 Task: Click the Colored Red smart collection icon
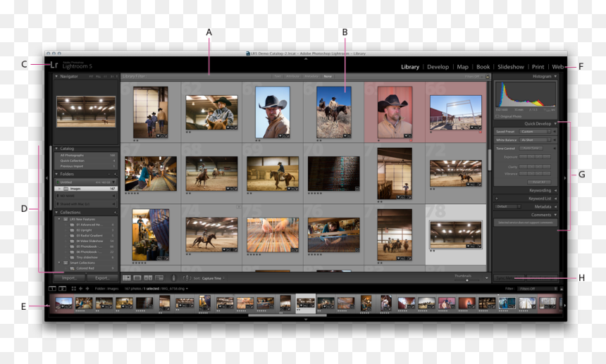[72, 268]
